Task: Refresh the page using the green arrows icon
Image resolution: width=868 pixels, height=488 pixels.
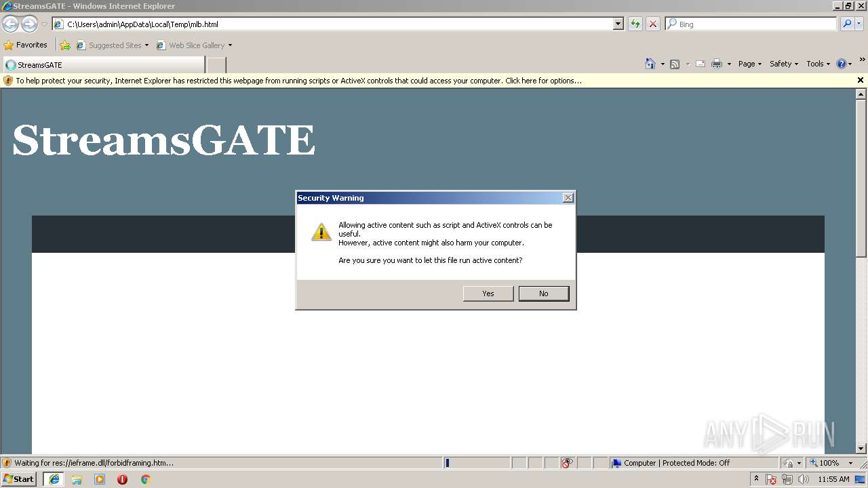Action: pos(635,24)
